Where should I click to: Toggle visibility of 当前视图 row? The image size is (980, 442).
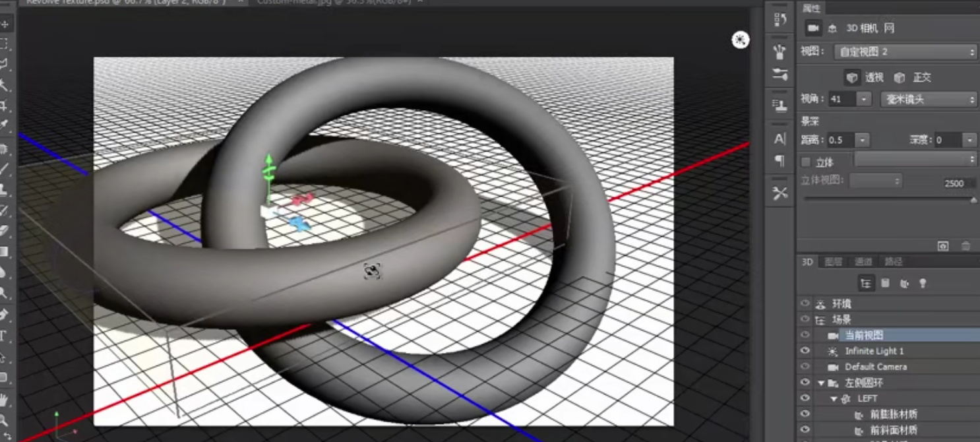[805, 335]
